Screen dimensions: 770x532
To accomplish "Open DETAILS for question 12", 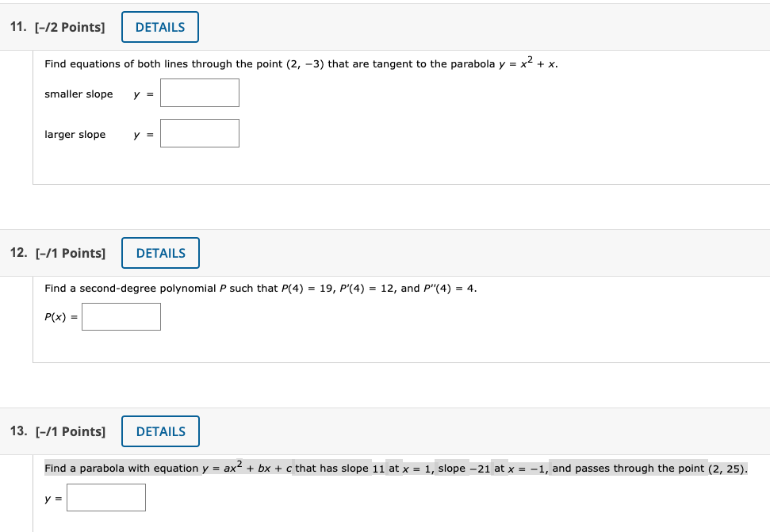I will pos(160,252).
